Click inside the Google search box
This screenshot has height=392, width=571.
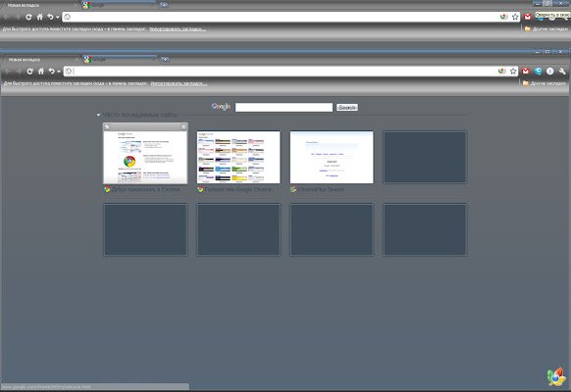pyautogui.click(x=284, y=107)
